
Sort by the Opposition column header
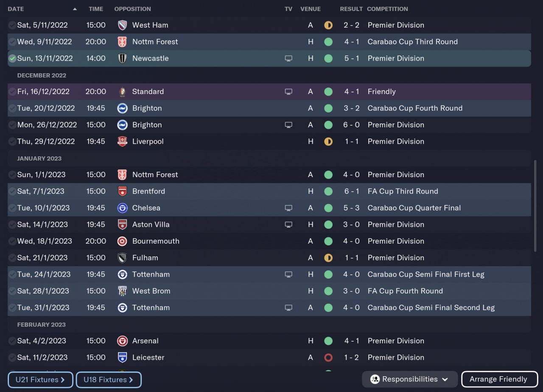coord(132,9)
